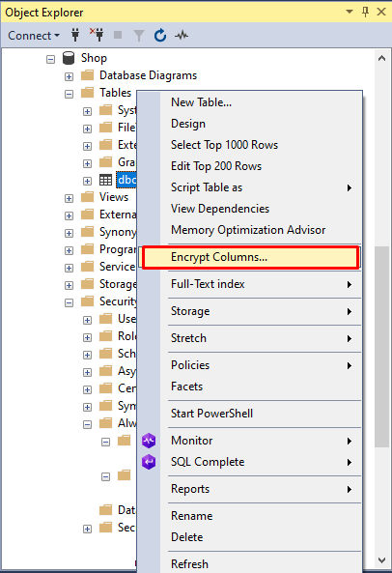Viewport: 392px width, 573px height.
Task: Collapse the Shop database node
Action: 50,59
